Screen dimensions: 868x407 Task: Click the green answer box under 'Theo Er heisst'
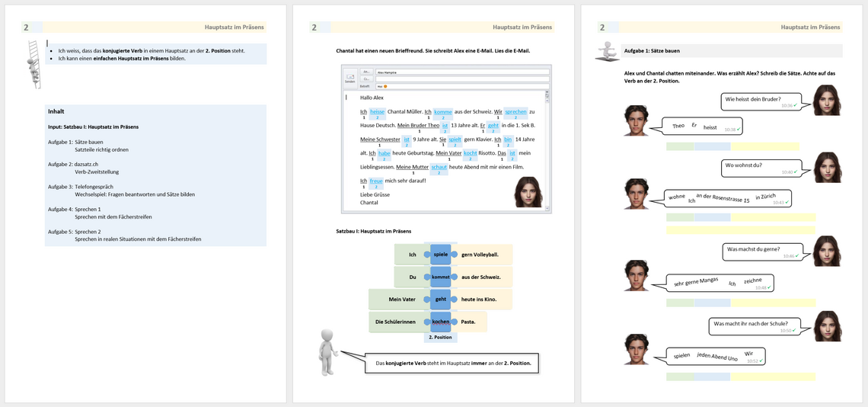click(679, 146)
